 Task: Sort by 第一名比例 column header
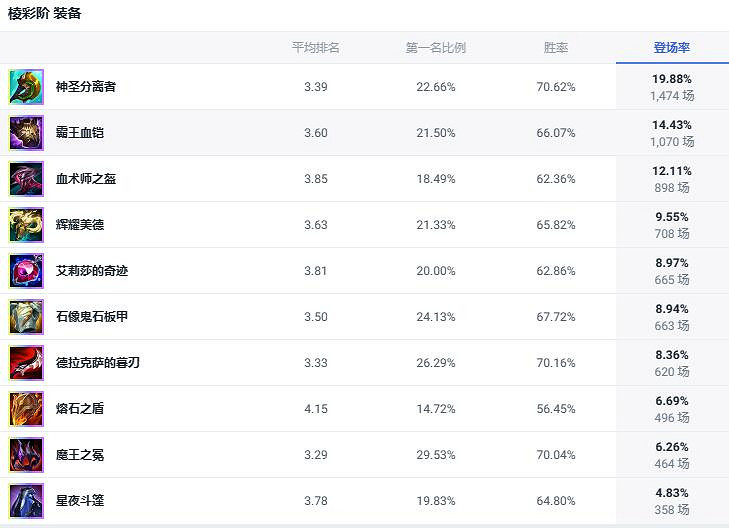(435, 48)
